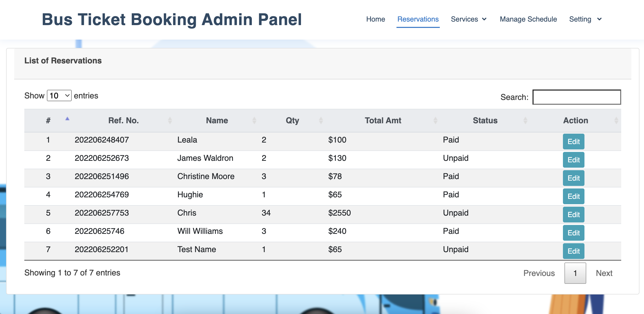644x314 pixels.
Task: Sort table by Qty column
Action: pos(292,120)
